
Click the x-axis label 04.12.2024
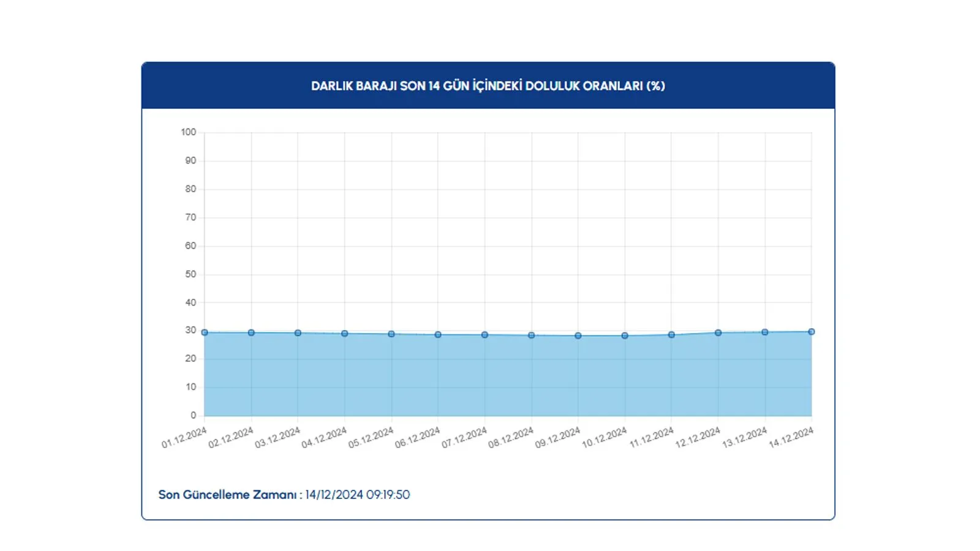tap(324, 438)
